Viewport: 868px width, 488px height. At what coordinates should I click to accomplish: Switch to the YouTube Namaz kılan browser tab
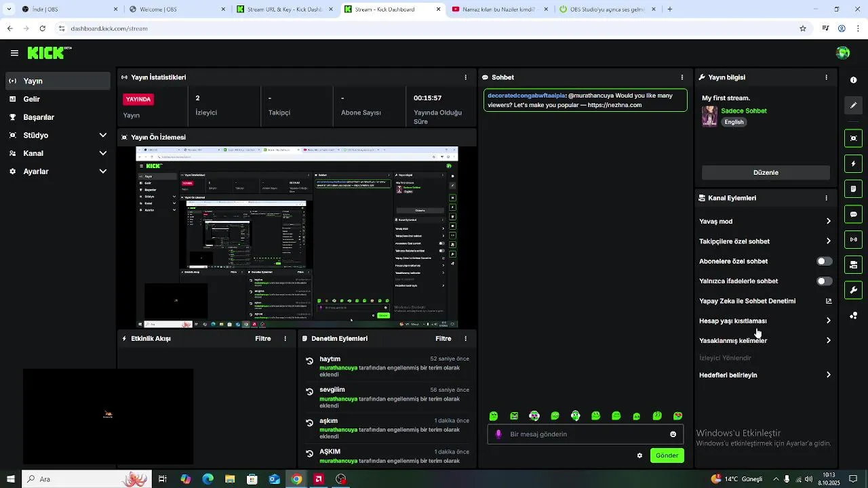point(499,9)
